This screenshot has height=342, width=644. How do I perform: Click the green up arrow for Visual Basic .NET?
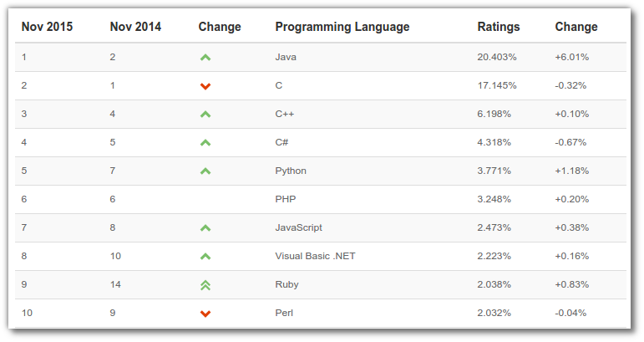(x=205, y=257)
